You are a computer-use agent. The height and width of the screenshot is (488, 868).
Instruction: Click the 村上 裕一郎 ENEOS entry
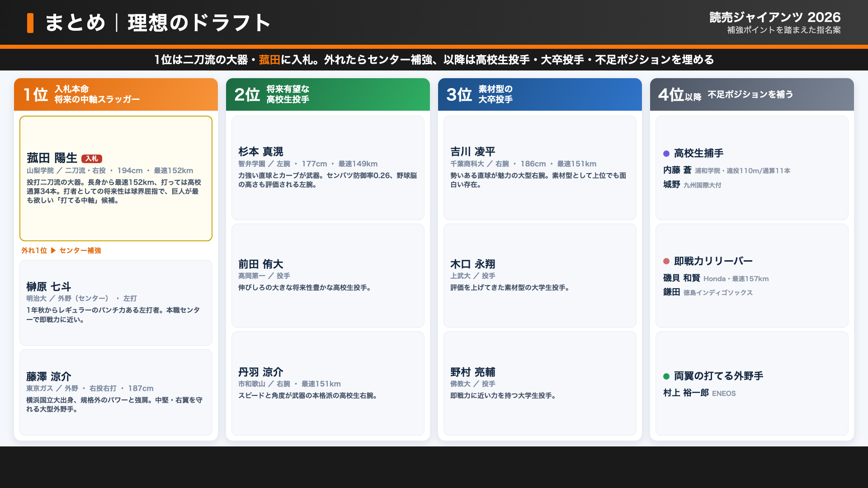(x=699, y=393)
